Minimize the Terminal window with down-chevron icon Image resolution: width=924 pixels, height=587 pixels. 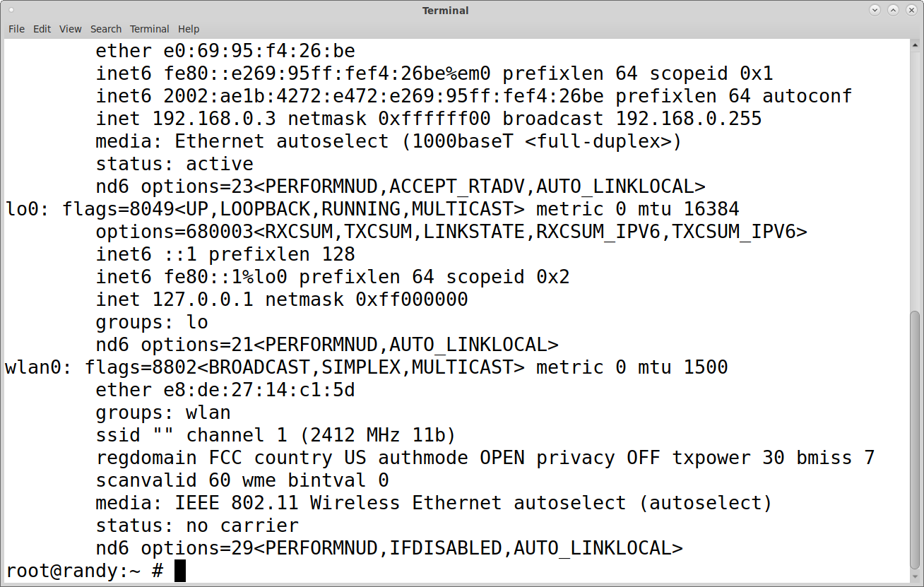pyautogui.click(x=875, y=10)
